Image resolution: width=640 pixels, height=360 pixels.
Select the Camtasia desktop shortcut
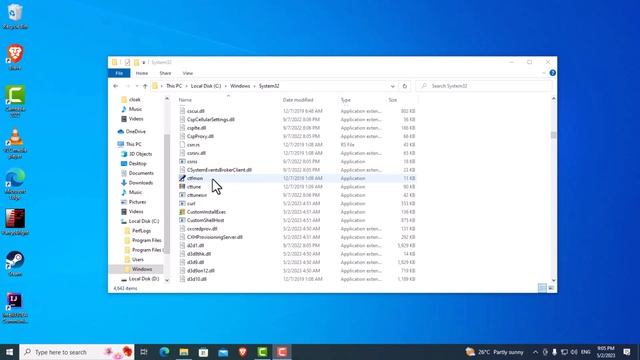coord(15,101)
